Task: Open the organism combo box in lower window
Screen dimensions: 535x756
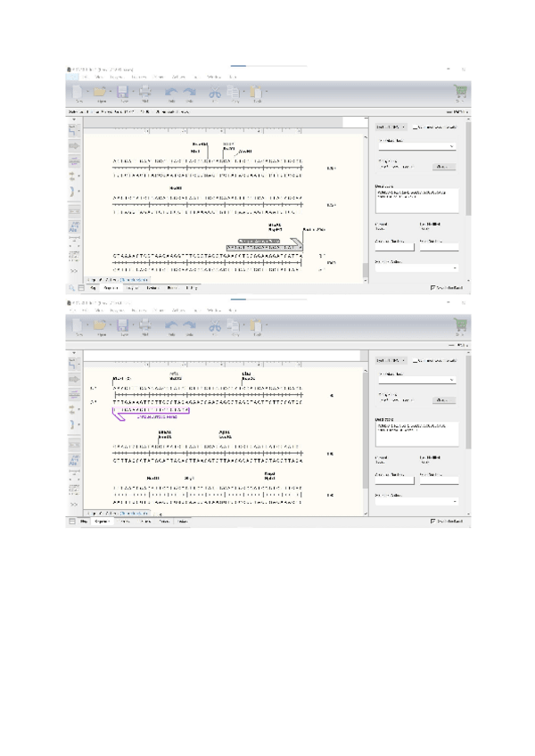Action: click(x=416, y=380)
